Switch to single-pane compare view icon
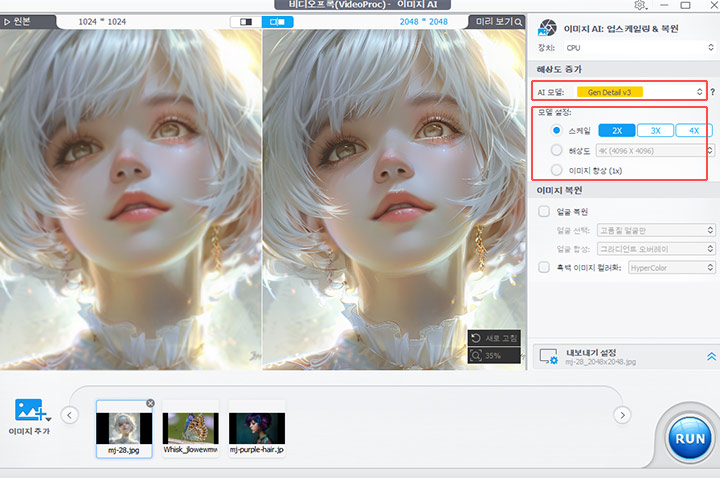The height and width of the screenshot is (478, 720). (246, 22)
